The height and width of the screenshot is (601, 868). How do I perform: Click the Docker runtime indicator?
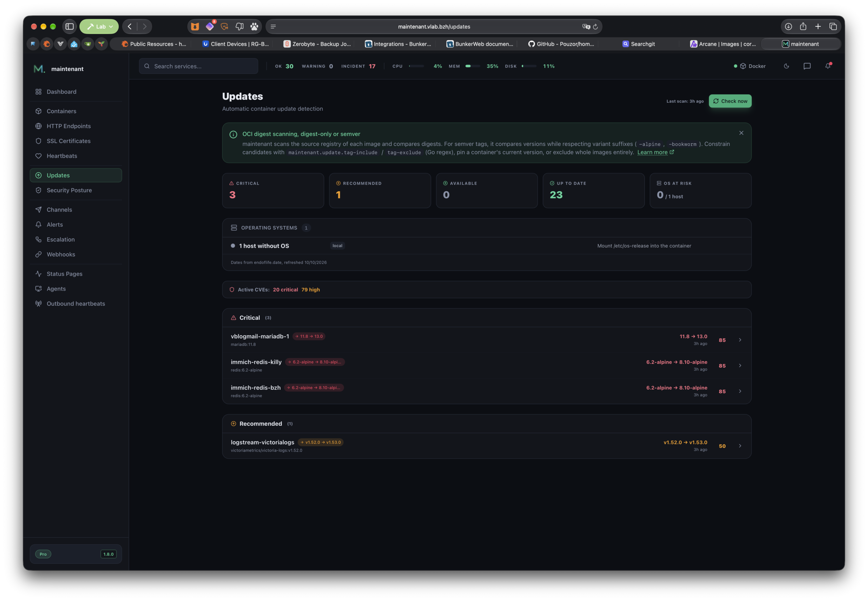tap(749, 66)
